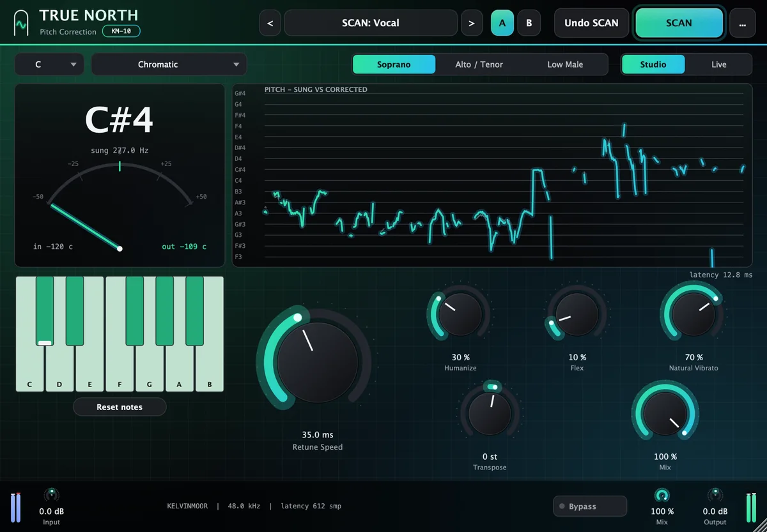Image resolution: width=767 pixels, height=532 pixels.
Task: Click the Humanize knob
Action: 460,314
